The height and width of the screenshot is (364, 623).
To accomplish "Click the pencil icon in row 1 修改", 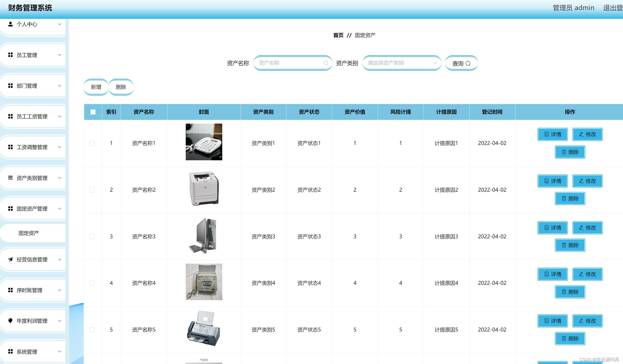I will coord(581,134).
